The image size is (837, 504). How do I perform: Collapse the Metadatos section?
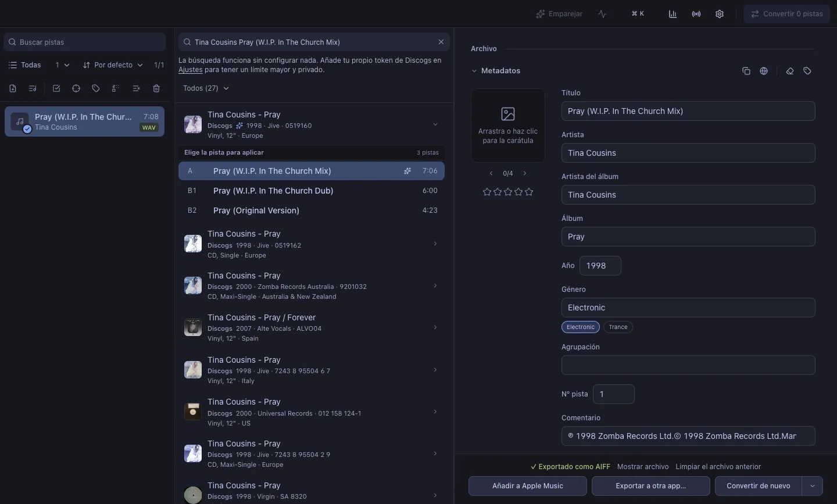click(474, 71)
